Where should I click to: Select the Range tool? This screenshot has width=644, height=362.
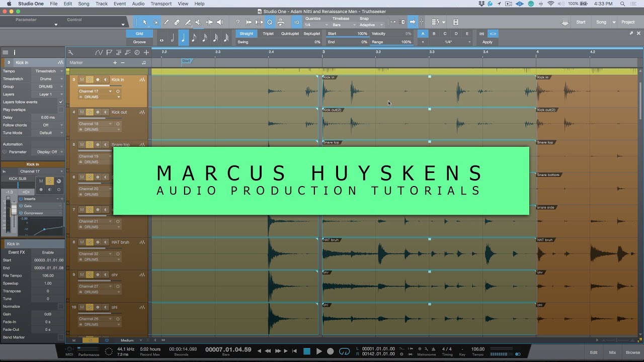tap(155, 22)
